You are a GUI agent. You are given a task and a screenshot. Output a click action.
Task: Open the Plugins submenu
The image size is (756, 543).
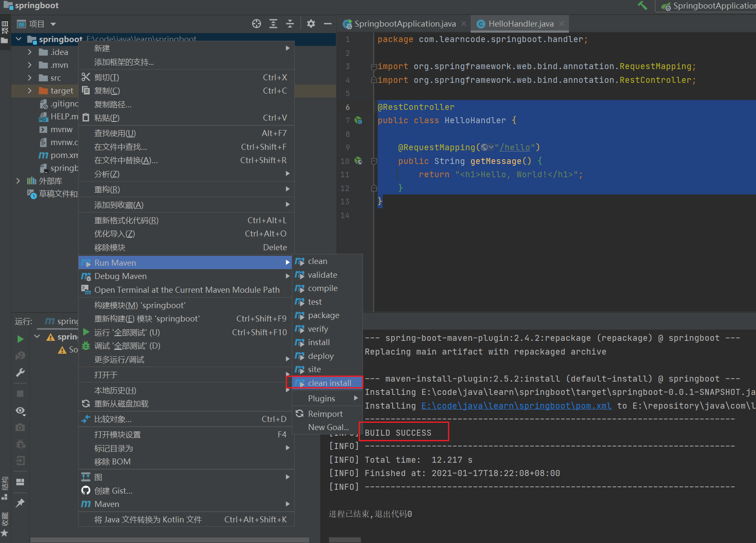(328, 398)
